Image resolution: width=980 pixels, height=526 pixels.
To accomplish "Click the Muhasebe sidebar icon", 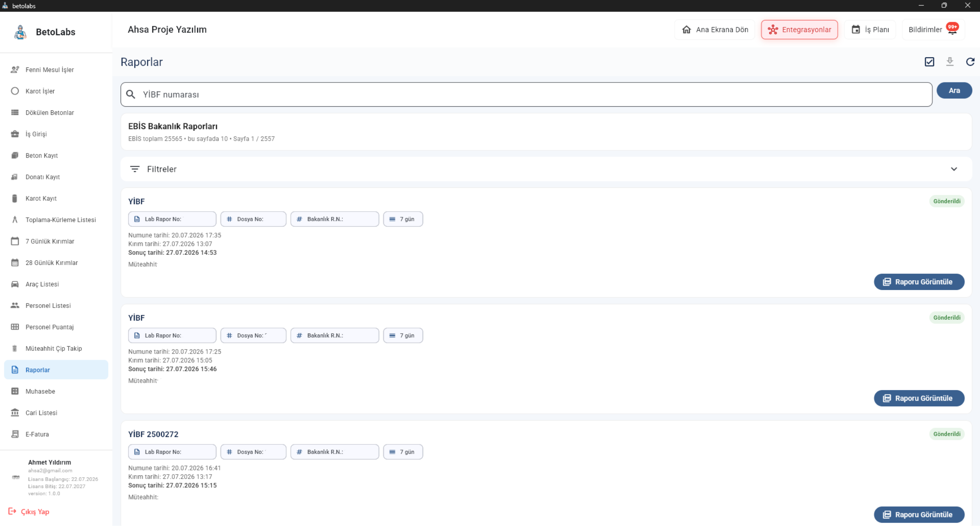I will (x=15, y=391).
